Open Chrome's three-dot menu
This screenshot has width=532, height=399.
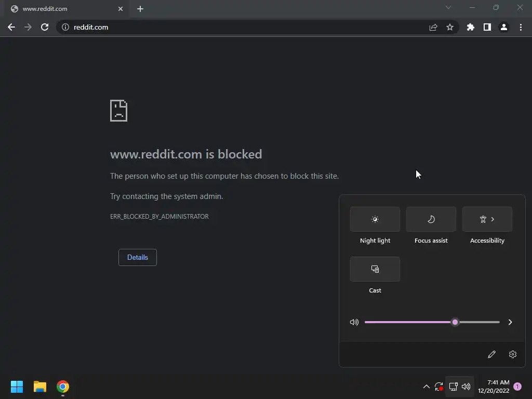coord(521,27)
